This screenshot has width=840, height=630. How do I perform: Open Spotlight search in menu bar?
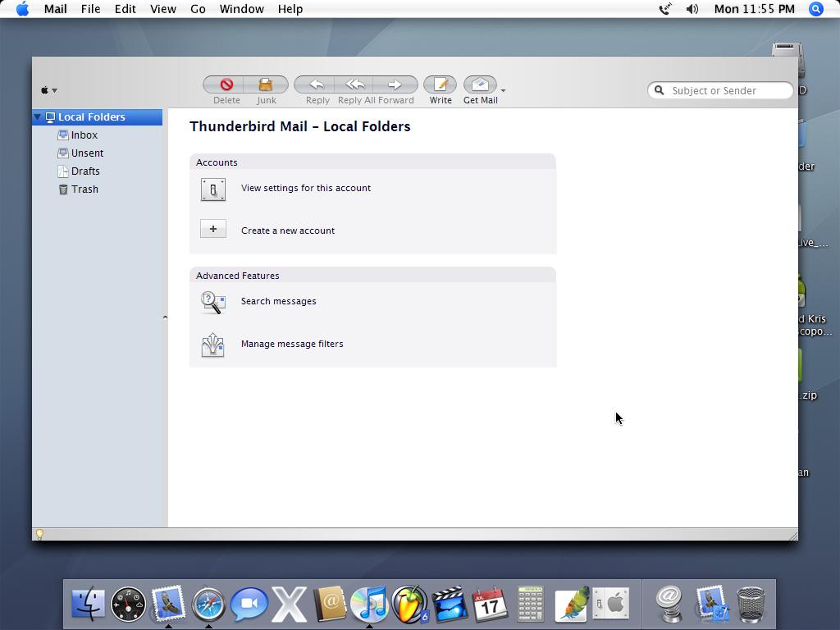click(x=815, y=9)
